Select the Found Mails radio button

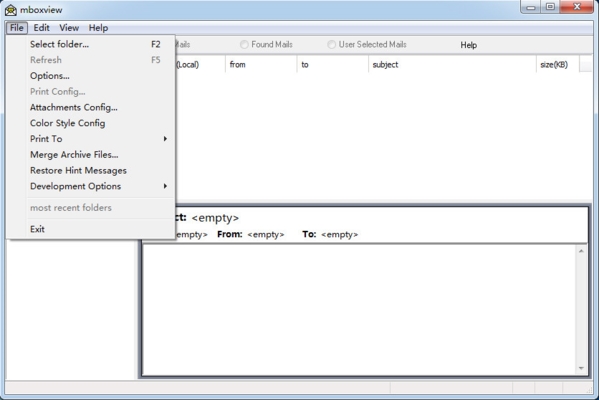244,45
